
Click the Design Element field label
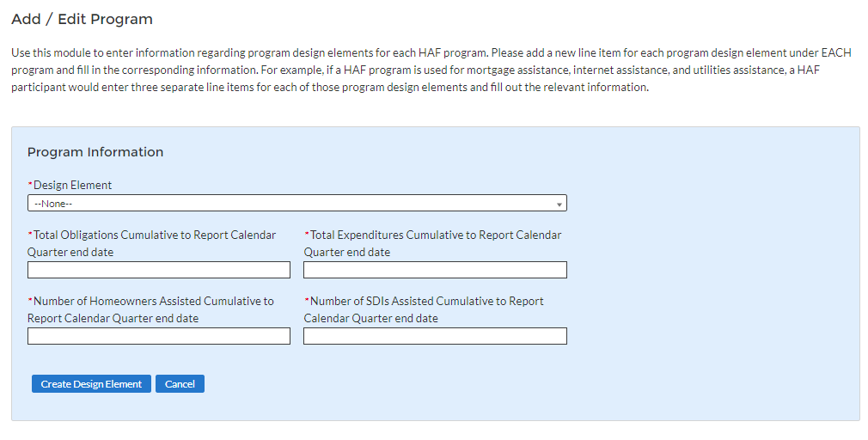[x=73, y=185]
